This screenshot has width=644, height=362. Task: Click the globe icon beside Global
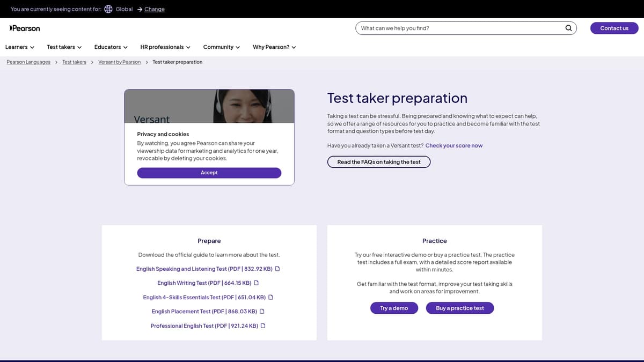tap(108, 9)
